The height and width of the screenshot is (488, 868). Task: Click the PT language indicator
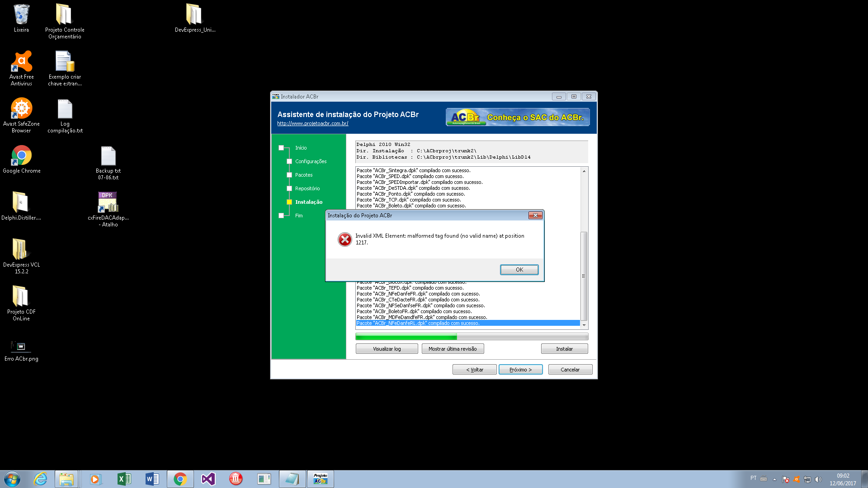point(753,478)
